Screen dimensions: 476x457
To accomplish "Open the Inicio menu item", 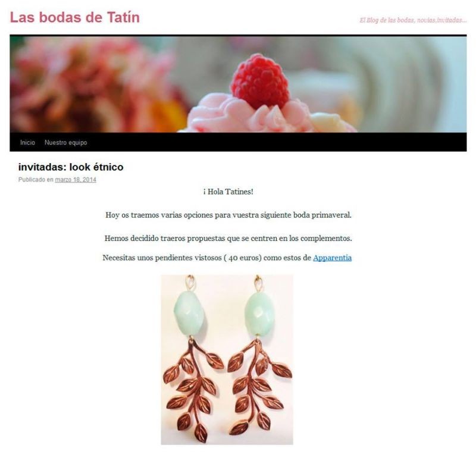I will [x=27, y=142].
